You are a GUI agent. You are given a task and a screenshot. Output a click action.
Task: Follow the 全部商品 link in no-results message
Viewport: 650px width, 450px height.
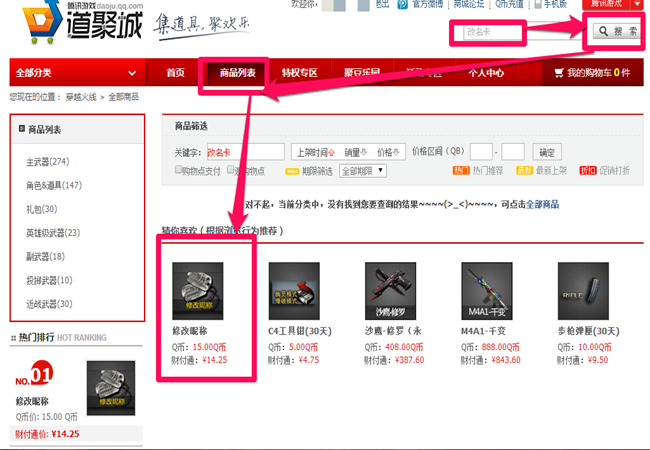pyautogui.click(x=542, y=204)
